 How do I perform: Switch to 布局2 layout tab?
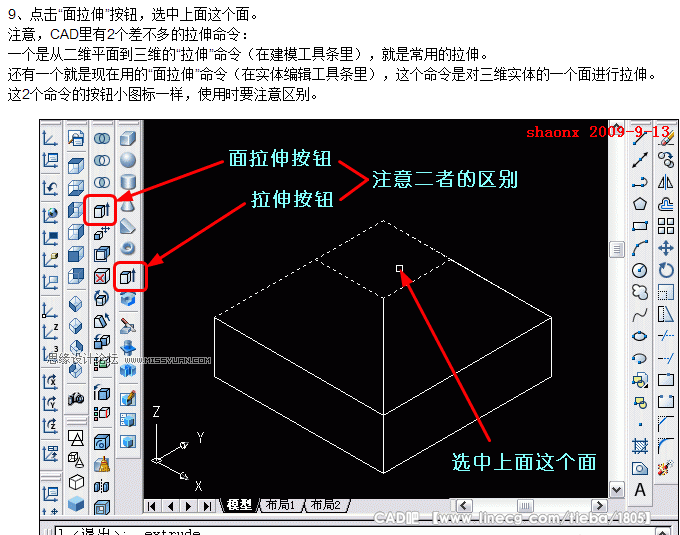325,505
